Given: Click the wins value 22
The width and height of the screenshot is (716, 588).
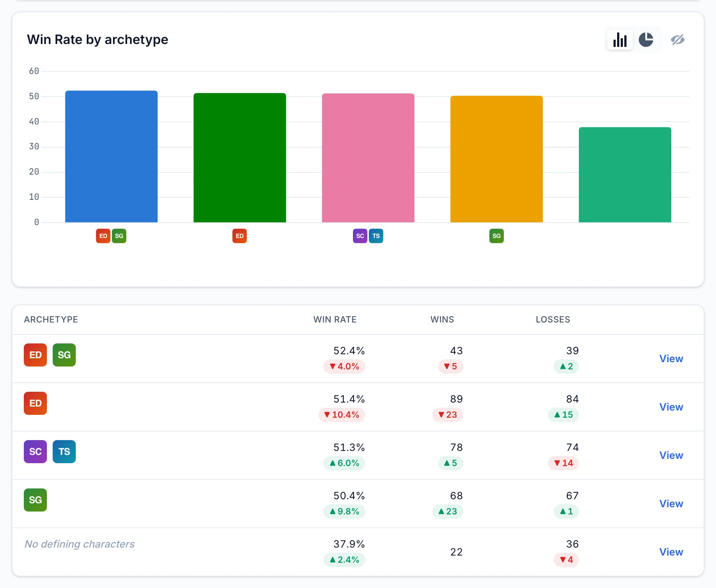Looking at the screenshot, I should point(457,552).
